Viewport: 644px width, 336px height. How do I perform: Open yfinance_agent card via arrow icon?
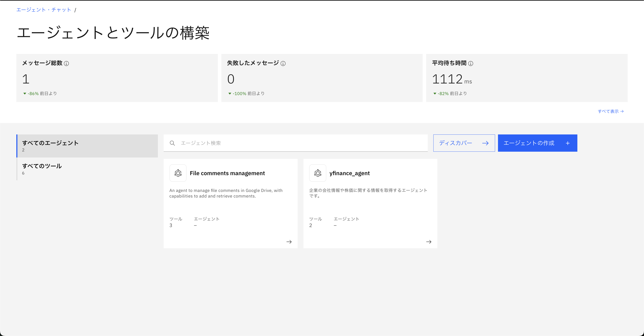tap(428, 242)
